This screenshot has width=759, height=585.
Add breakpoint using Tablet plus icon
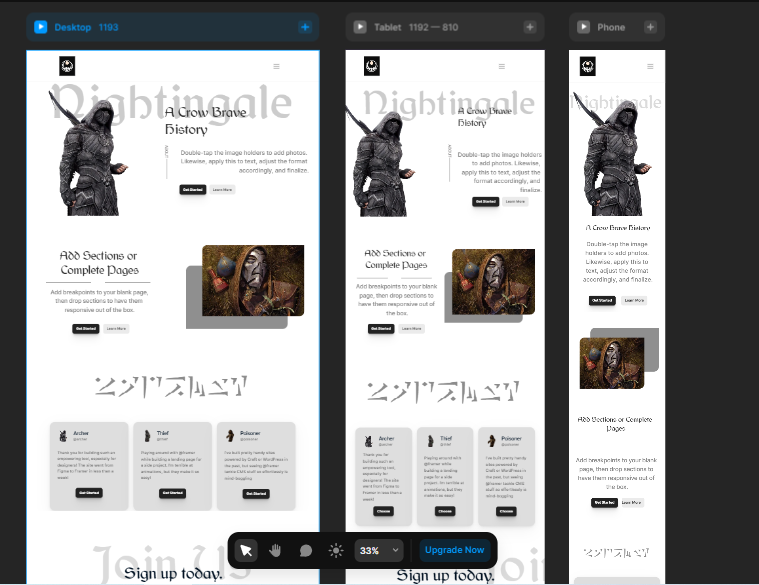(x=530, y=27)
